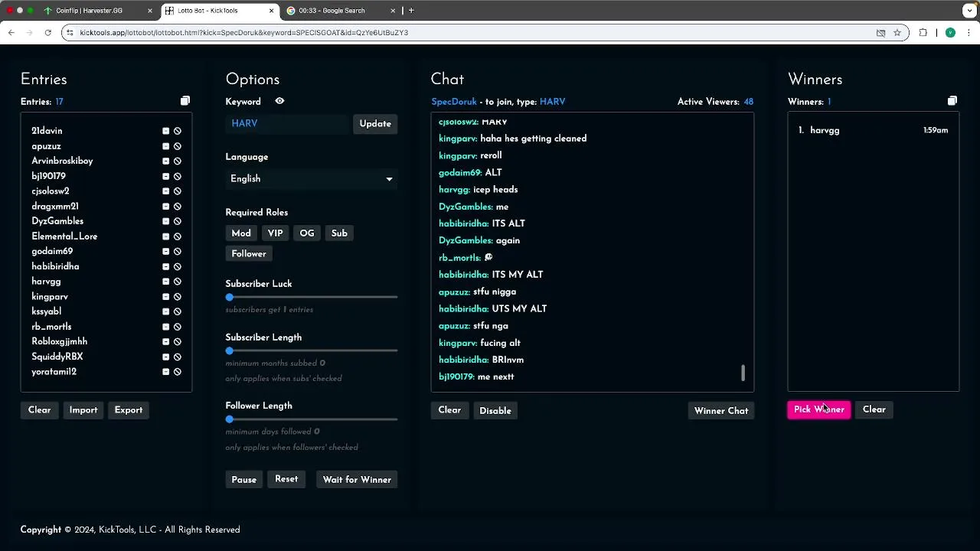Viewport: 980px width, 551px height.
Task: Ban entry rb_mortls with block icon
Action: click(x=178, y=327)
